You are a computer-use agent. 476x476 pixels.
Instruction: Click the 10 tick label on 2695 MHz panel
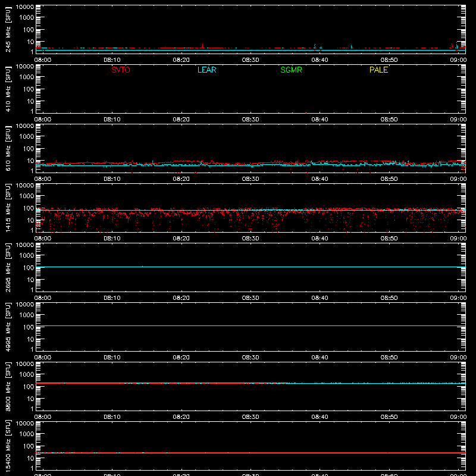31,280
